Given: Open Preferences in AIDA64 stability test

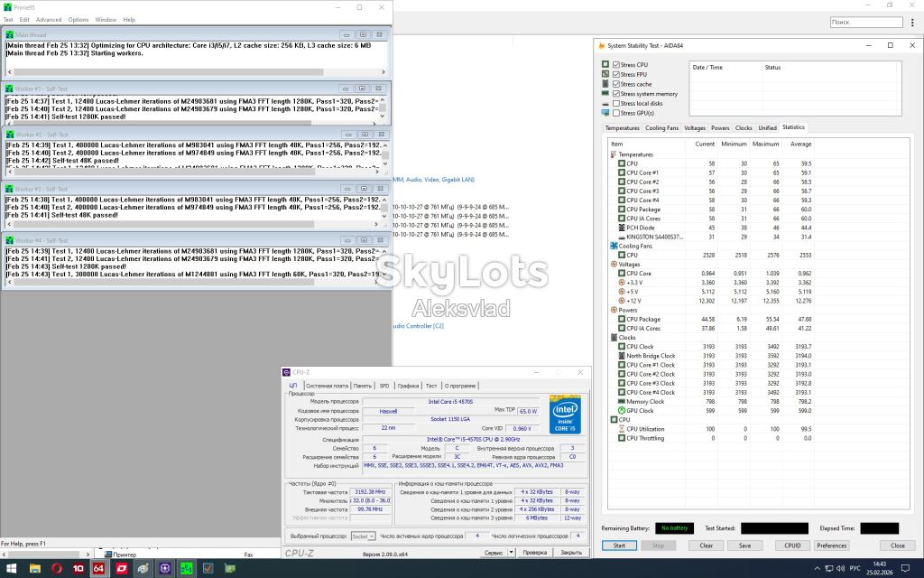Looking at the screenshot, I should (x=831, y=545).
